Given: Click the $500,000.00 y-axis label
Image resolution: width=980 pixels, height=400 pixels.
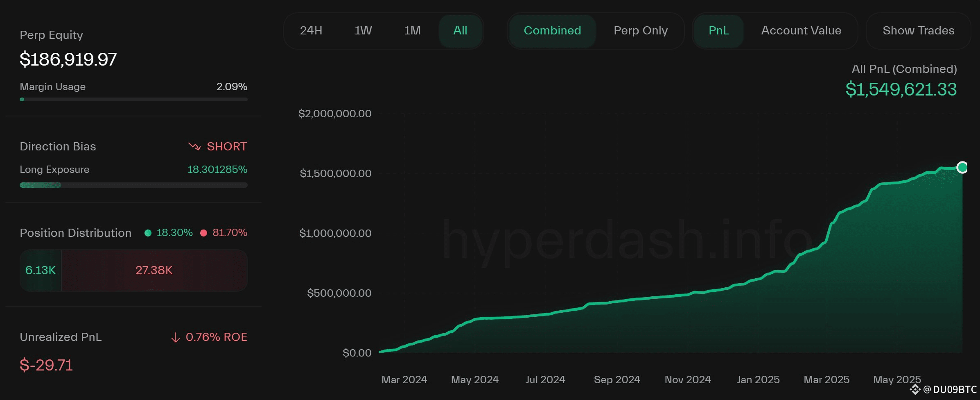Looking at the screenshot, I should pyautogui.click(x=339, y=293).
